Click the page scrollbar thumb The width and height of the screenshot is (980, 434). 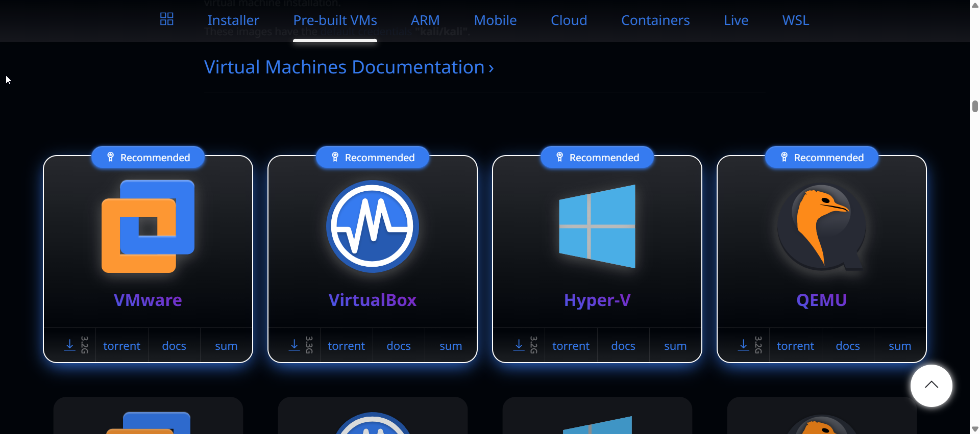tap(975, 106)
